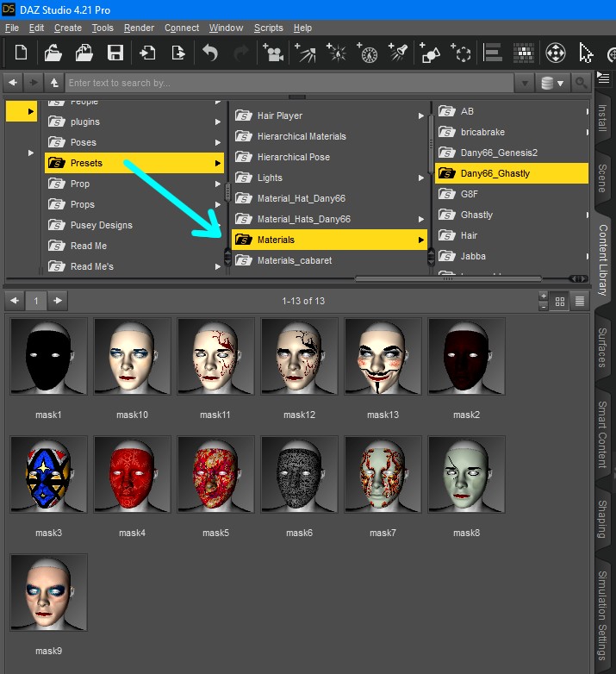Click the Align toolbar icon

492,53
